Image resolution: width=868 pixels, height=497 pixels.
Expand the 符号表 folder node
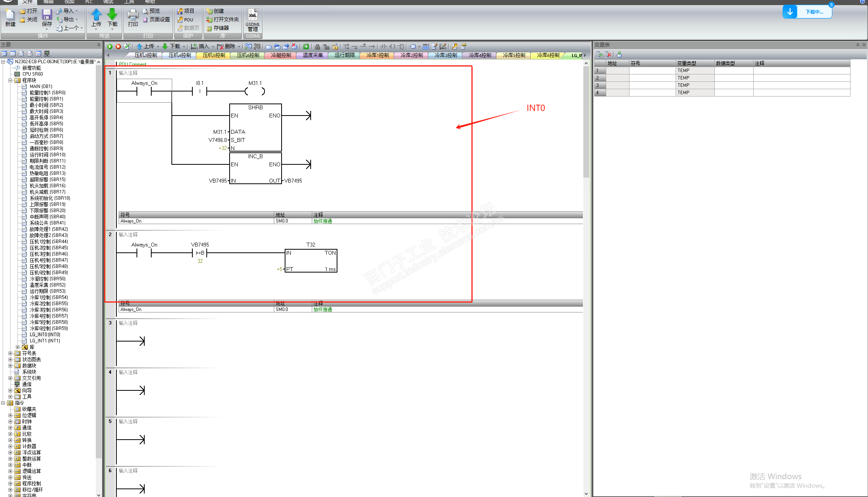click(10, 353)
